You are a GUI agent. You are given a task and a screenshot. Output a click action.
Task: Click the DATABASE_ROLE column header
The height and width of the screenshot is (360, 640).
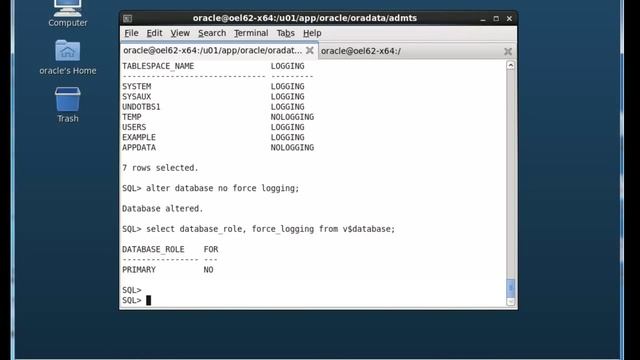(x=153, y=249)
